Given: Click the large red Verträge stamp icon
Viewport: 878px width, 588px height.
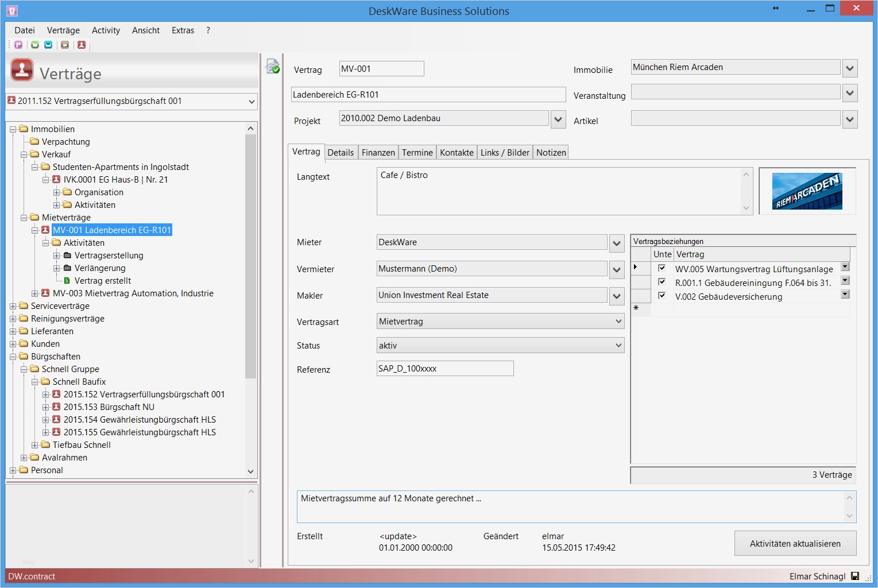Looking at the screenshot, I should pyautogui.click(x=22, y=71).
